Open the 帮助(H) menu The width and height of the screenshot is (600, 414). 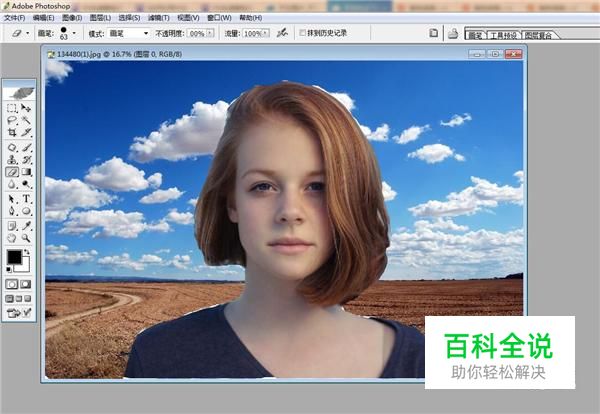point(251,18)
